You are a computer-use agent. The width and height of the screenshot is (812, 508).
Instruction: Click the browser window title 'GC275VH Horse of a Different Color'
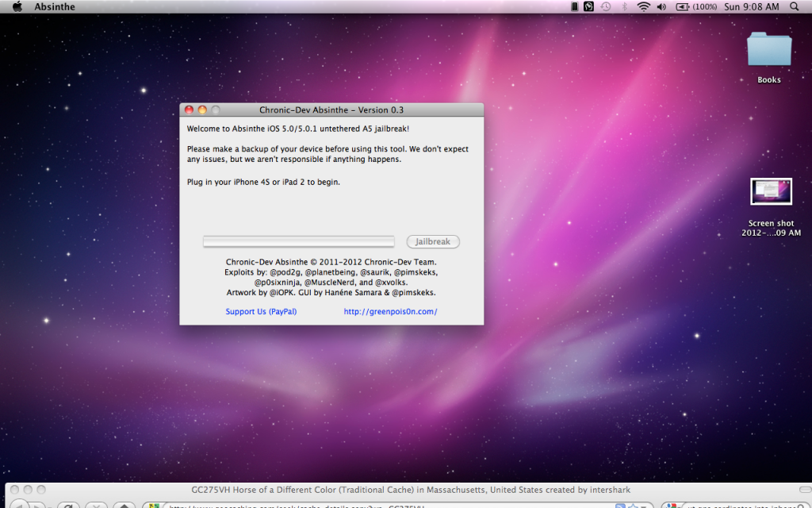(x=411, y=489)
